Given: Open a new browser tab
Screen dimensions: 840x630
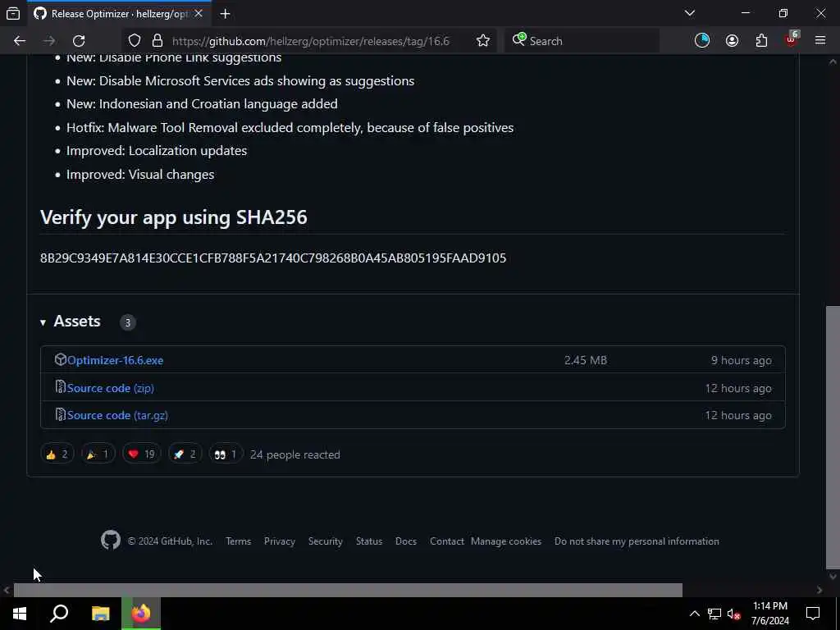Looking at the screenshot, I should (x=225, y=14).
